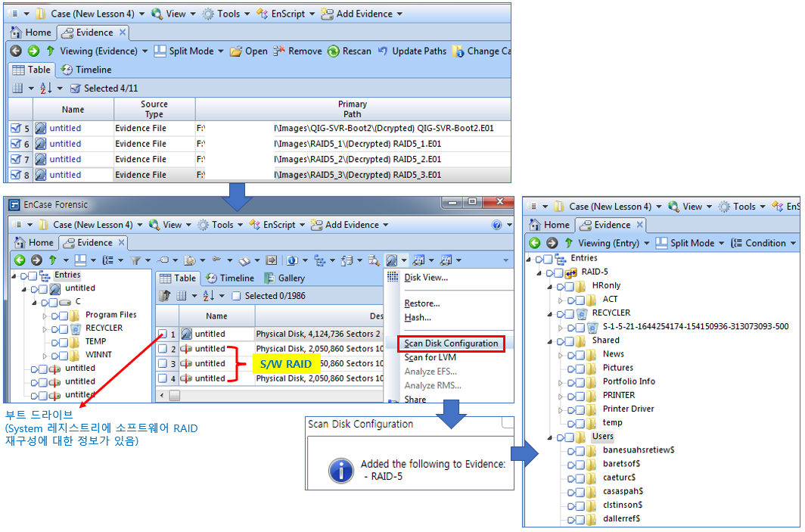Click the Change Caches icon in the top toolbar

pyautogui.click(x=458, y=51)
